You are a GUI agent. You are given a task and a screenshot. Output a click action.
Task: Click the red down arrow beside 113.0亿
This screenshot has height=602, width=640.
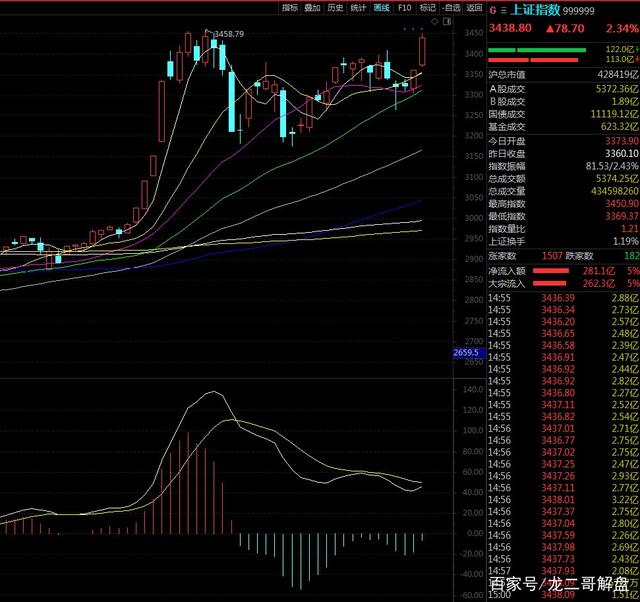coord(636,59)
